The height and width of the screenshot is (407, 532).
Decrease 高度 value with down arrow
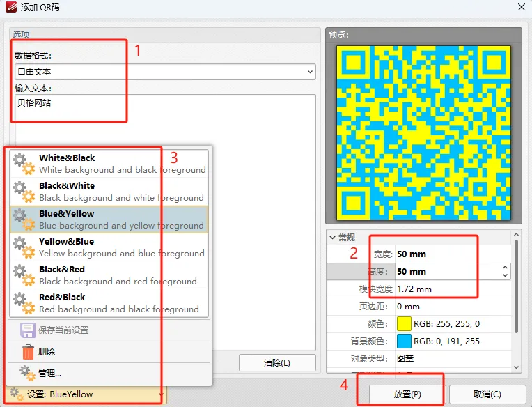[506, 275]
